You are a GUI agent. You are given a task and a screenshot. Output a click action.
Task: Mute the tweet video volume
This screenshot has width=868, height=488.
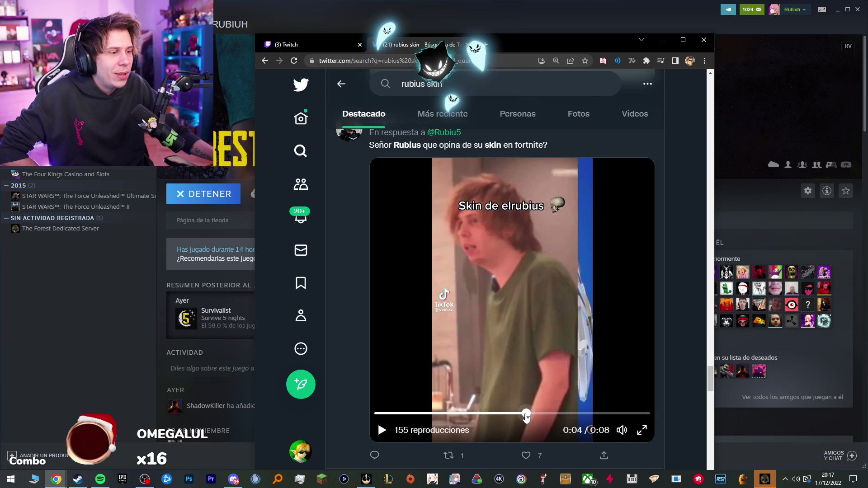(x=622, y=430)
